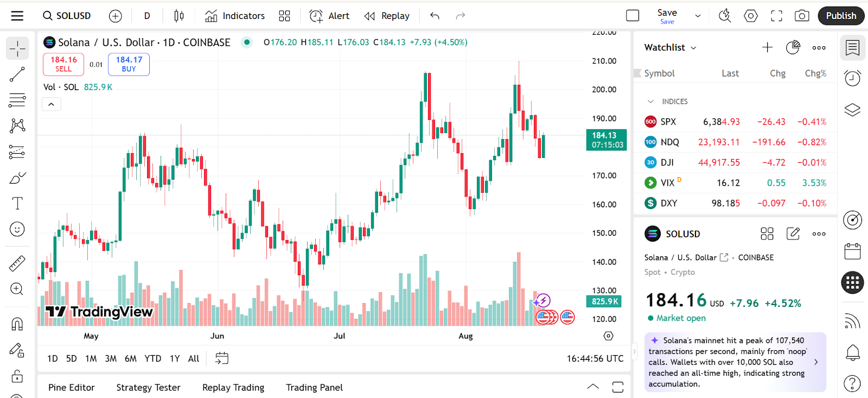The image size is (868, 398).
Task: Open the go to date calendar icon
Action: 222,358
